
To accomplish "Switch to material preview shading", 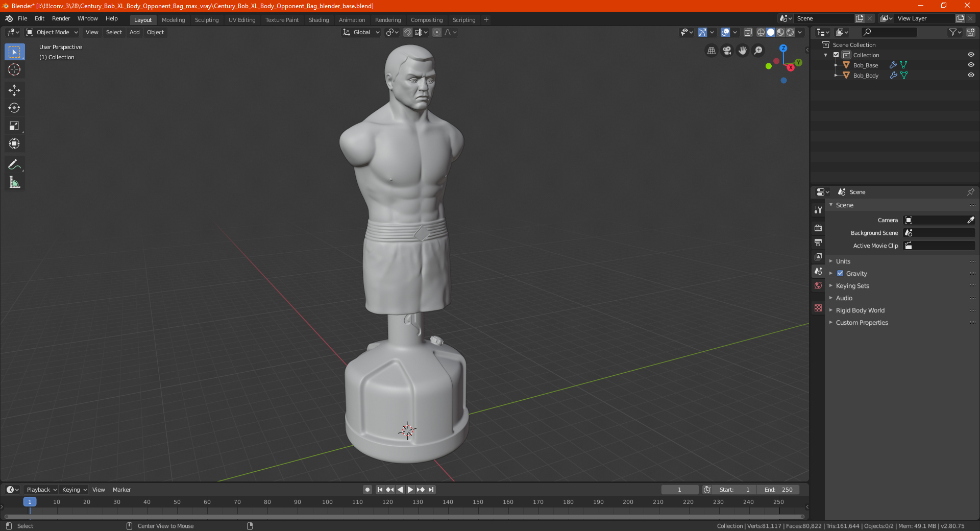I will coord(780,32).
